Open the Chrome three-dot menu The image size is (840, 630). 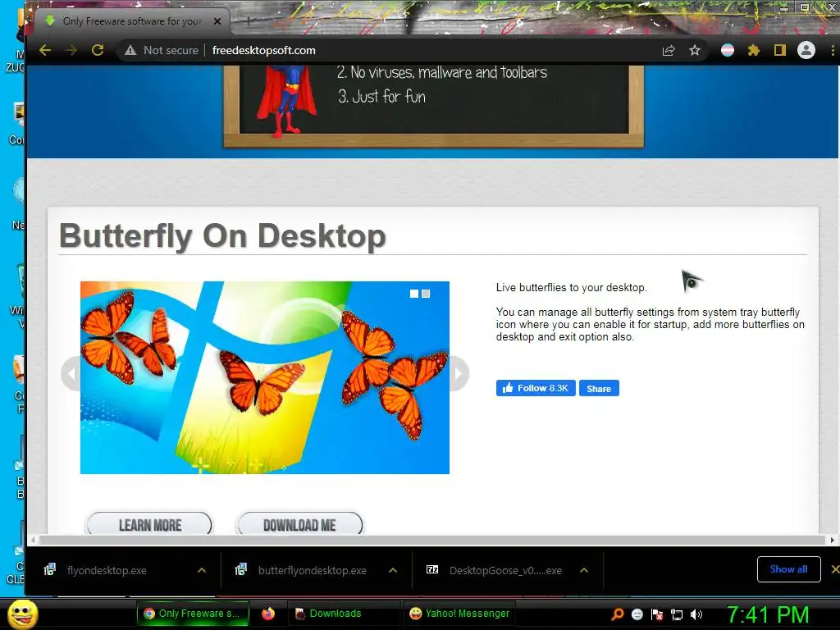[833, 50]
